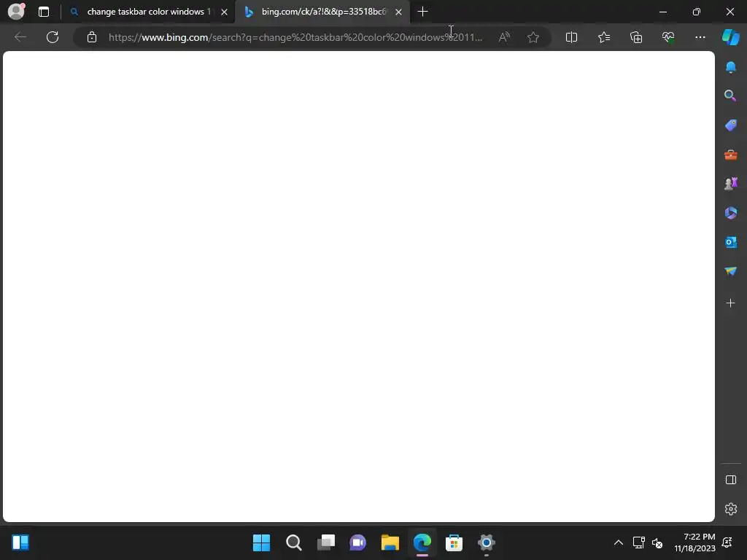Open clock showing 7:22 PM
Image resolution: width=747 pixels, height=560 pixels.
pos(694,542)
